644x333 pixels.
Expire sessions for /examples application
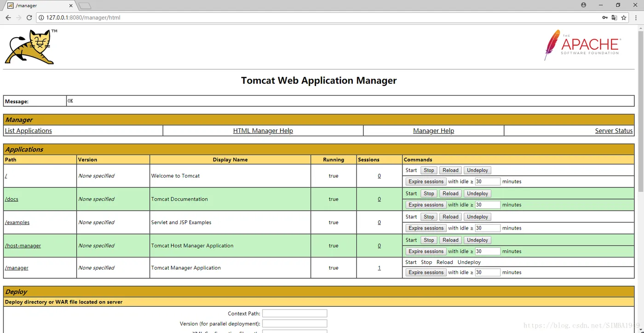[426, 228]
